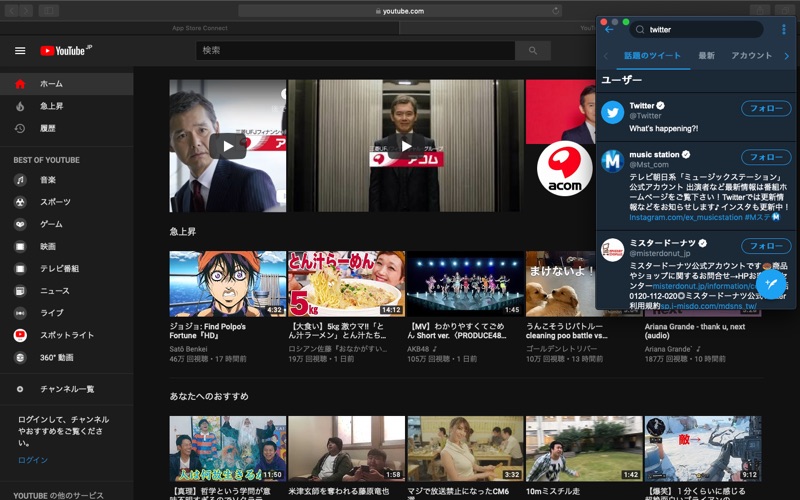
Task: Reload the page in Safari's address bar
Action: 555,11
